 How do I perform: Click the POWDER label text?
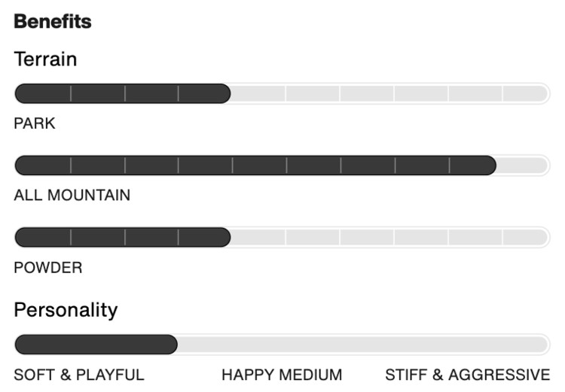(48, 268)
